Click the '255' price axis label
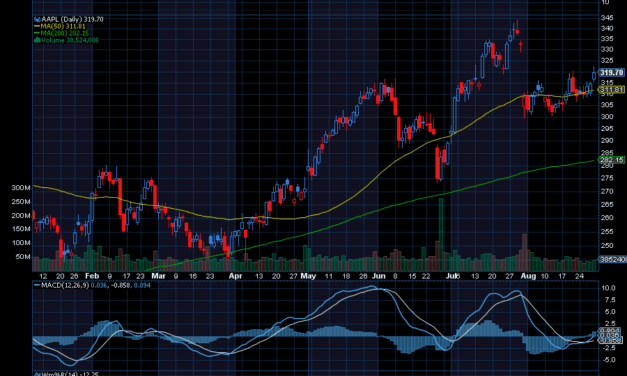 (x=607, y=232)
